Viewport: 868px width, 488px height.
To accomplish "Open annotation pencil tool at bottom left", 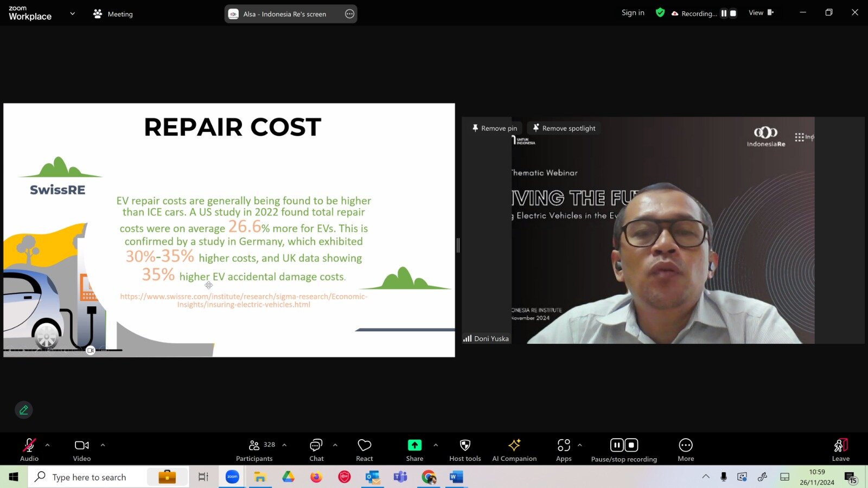I will 24,410.
